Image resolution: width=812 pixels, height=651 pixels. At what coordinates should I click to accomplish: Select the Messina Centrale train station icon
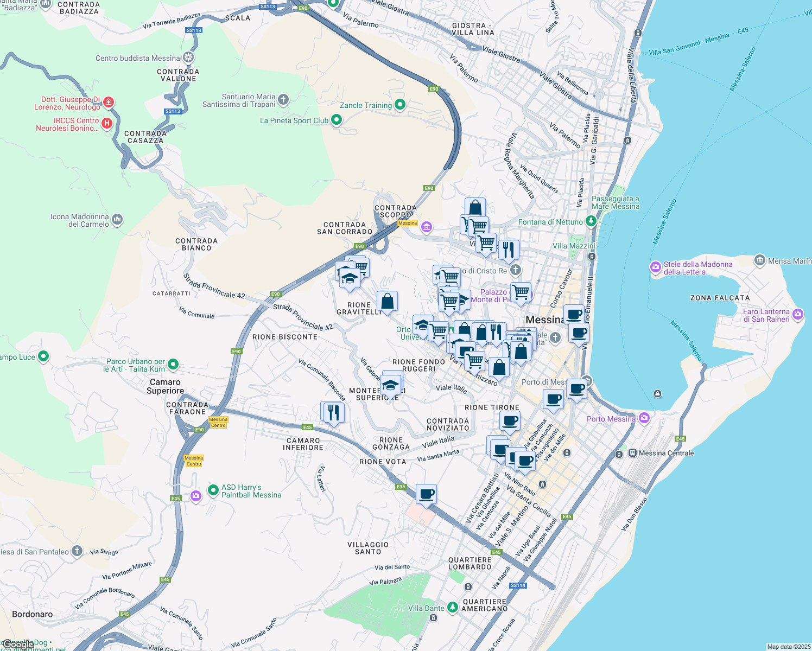coord(632,452)
